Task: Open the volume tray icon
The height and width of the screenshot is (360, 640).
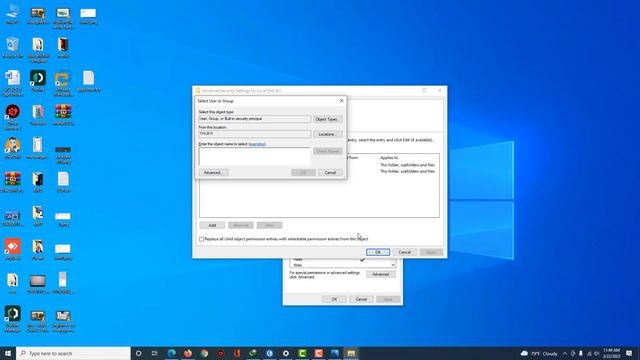Action: coord(597,353)
